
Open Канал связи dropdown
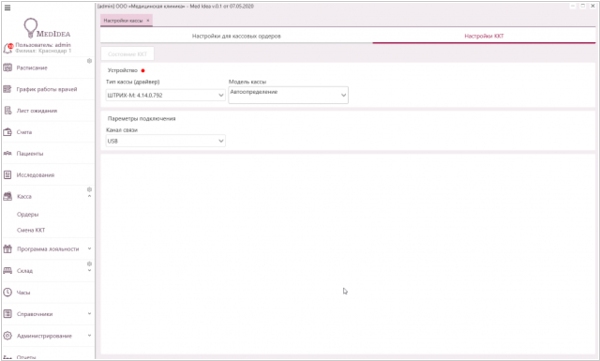[x=165, y=141]
